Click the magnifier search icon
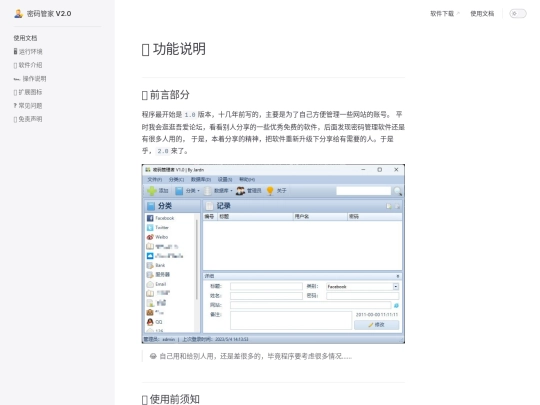 pyautogui.click(x=397, y=191)
